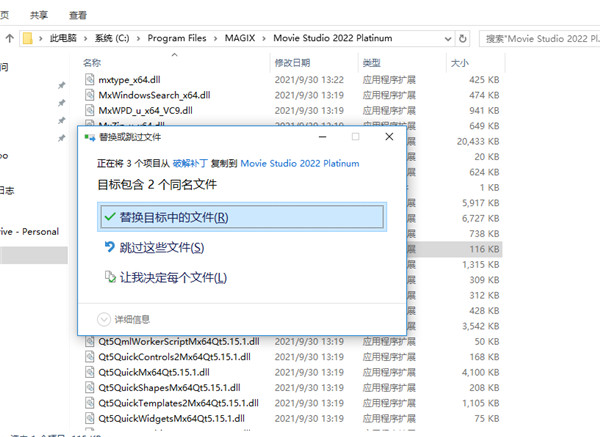Click the dll icon of Qt5QuickTemplates2Mx64Qt5.15.1.dll
600x437 pixels.
coord(90,403)
